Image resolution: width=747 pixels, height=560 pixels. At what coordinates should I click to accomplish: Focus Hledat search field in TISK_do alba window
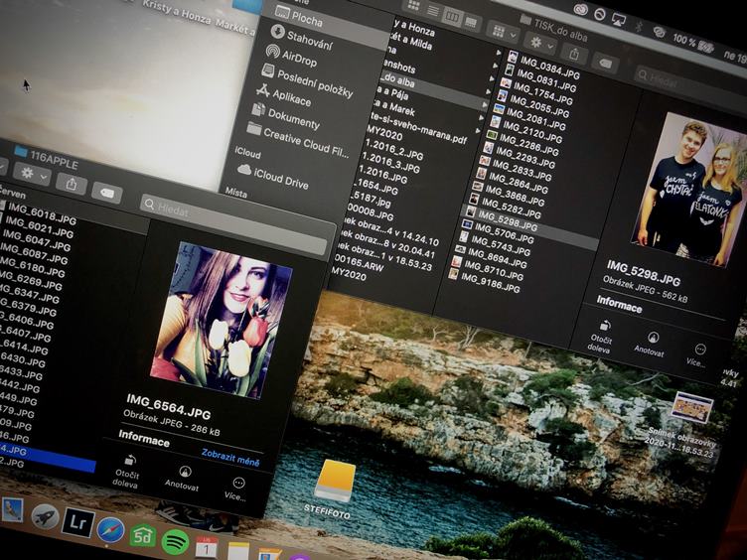point(689,85)
